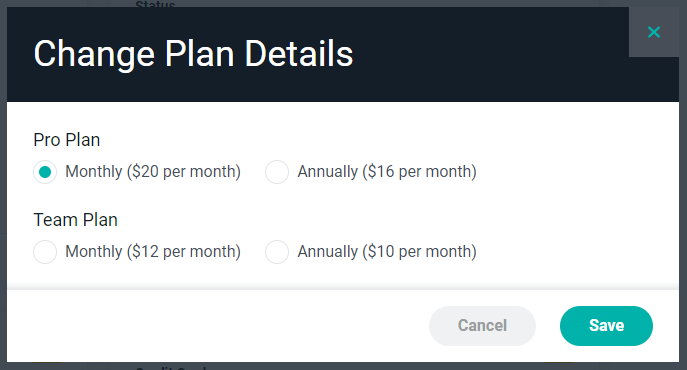Screen dimensions: 687x370
Task: Click the Pro Plan section heading
Action: [x=67, y=140]
